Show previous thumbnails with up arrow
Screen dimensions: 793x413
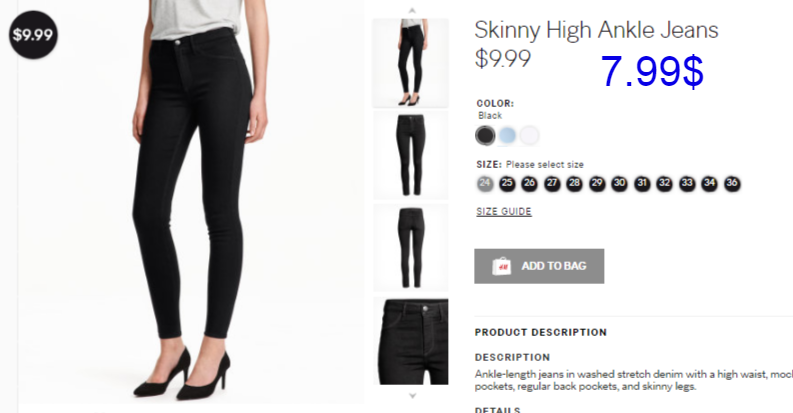point(412,10)
